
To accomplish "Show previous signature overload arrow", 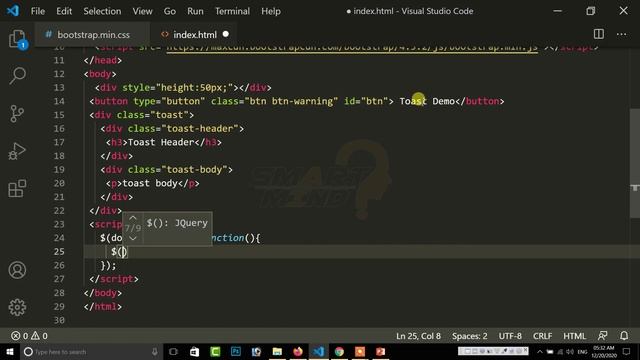I will point(133,218).
